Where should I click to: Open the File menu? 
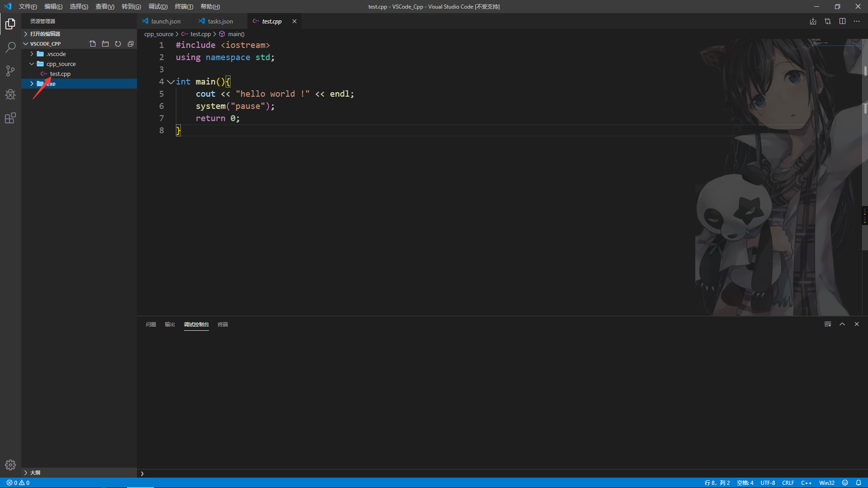tap(28, 6)
